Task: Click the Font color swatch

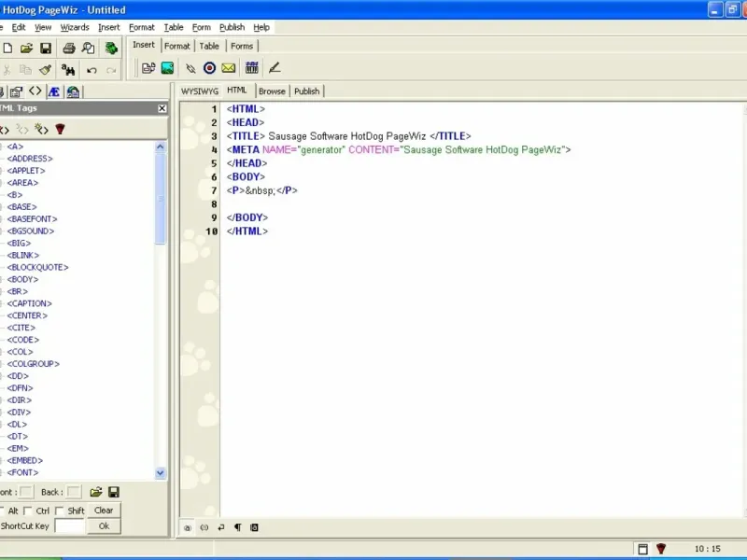Action: [26, 492]
